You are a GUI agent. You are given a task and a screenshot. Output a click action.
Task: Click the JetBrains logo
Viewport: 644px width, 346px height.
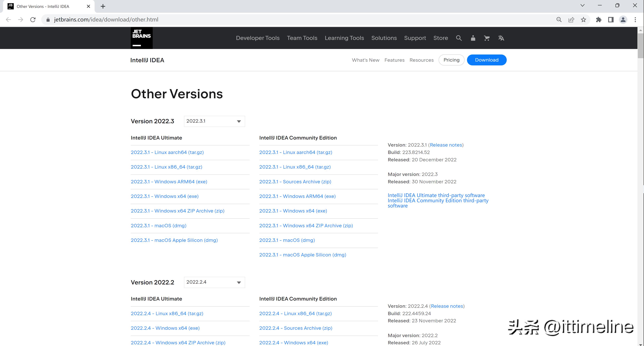click(x=141, y=38)
